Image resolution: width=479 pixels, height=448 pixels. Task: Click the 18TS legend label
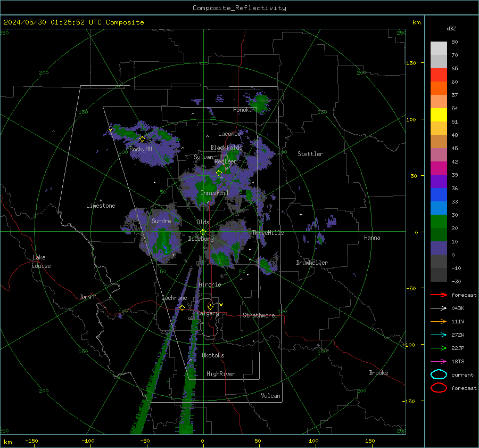tap(458, 362)
